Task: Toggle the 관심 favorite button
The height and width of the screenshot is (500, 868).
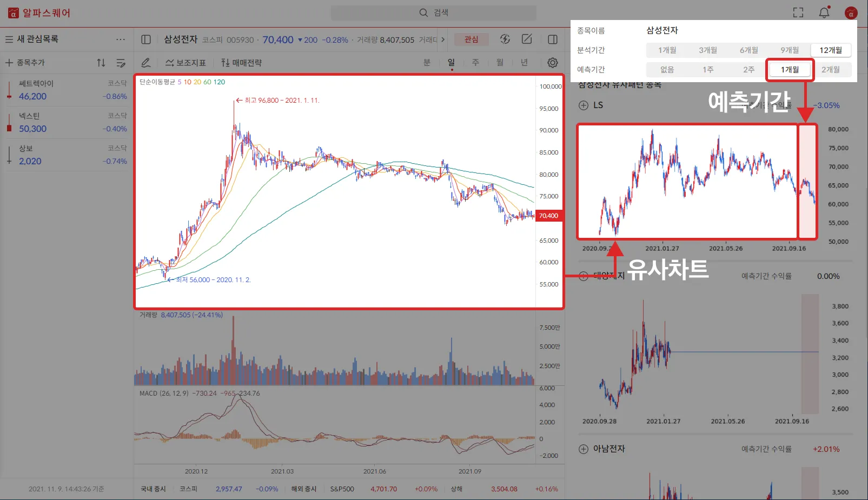Action: [472, 39]
